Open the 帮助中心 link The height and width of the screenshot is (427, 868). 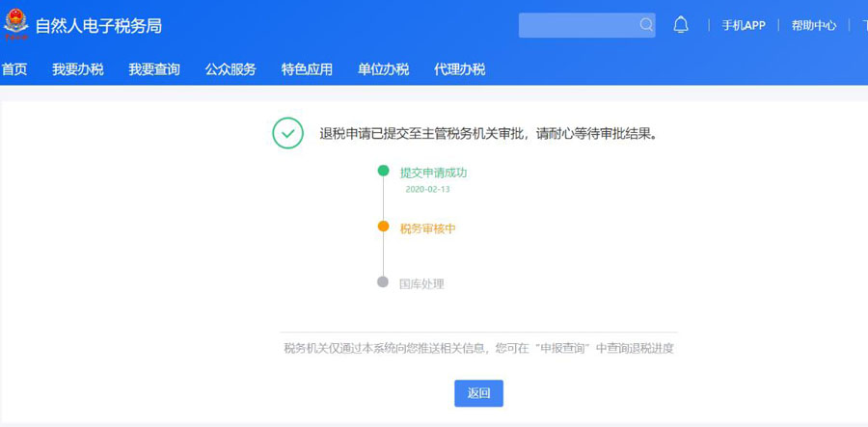point(813,25)
